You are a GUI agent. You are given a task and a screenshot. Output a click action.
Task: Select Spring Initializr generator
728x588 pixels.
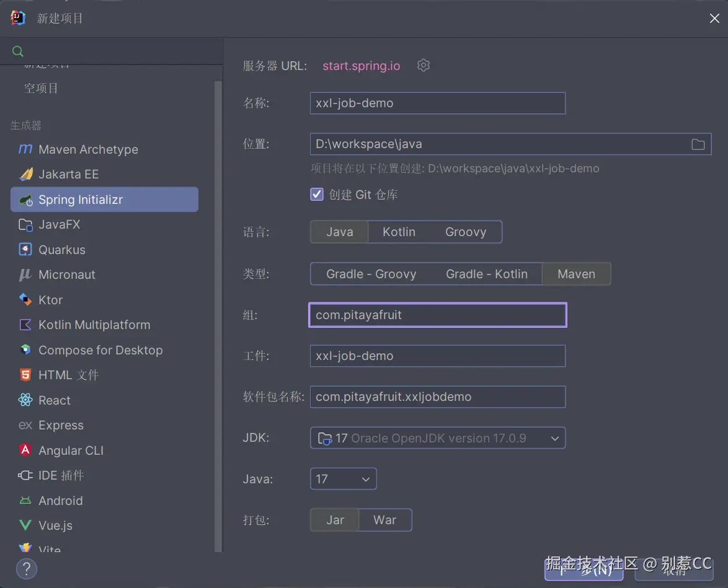pyautogui.click(x=104, y=200)
